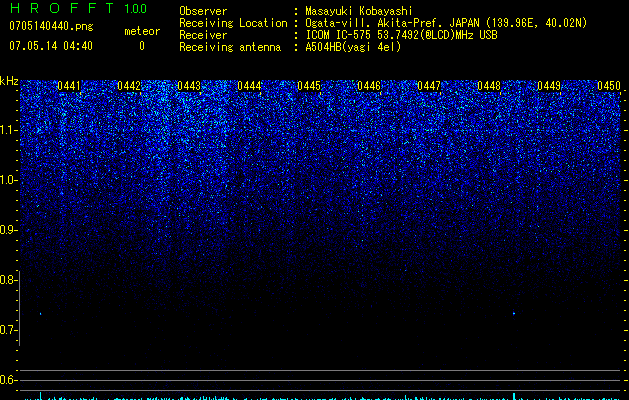This screenshot has height=400, width=629.
Task: Select the HROFFT 1.0.0 title text
Action: click(x=78, y=8)
